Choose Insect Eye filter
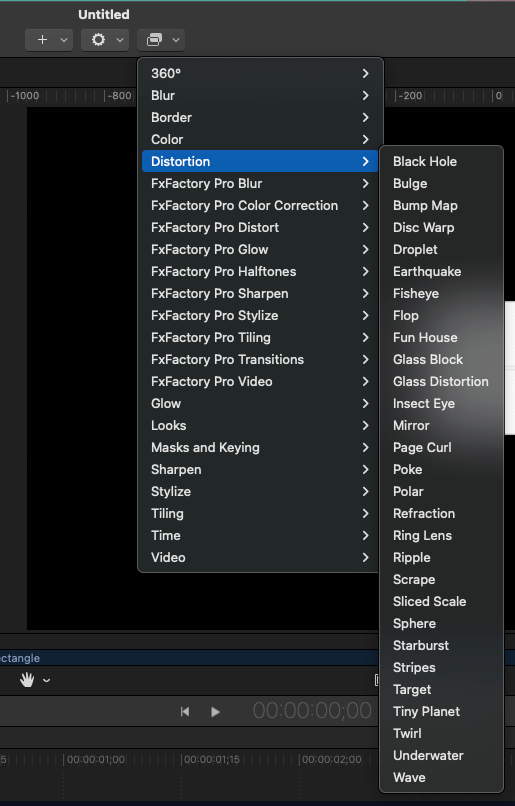The image size is (515, 806). [x=441, y=404]
